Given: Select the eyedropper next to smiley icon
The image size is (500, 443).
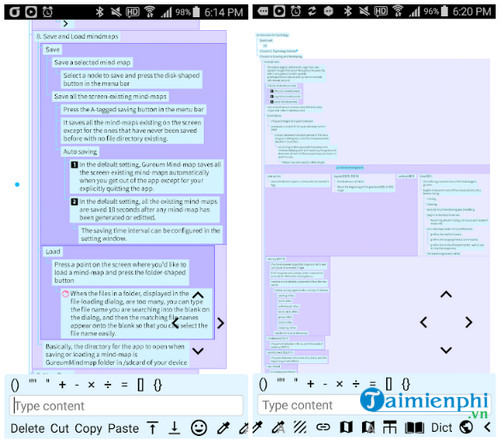Looking at the screenshot, I should [223, 428].
